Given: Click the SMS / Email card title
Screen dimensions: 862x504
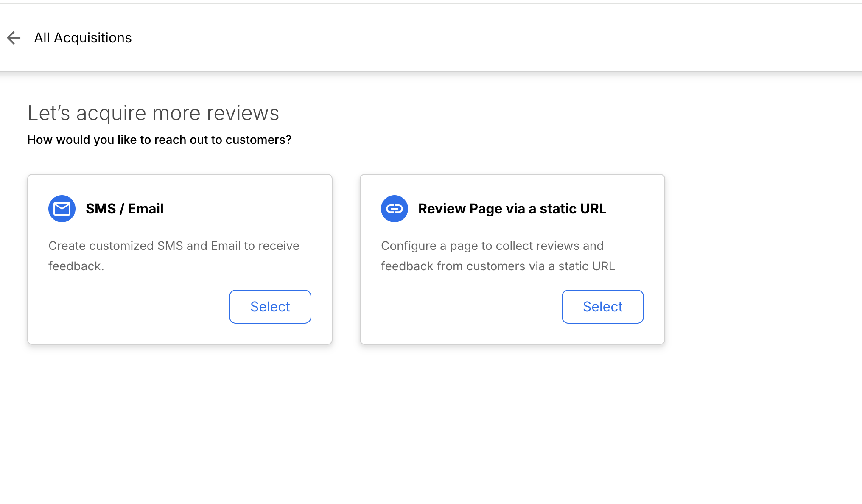Looking at the screenshot, I should pos(124,209).
